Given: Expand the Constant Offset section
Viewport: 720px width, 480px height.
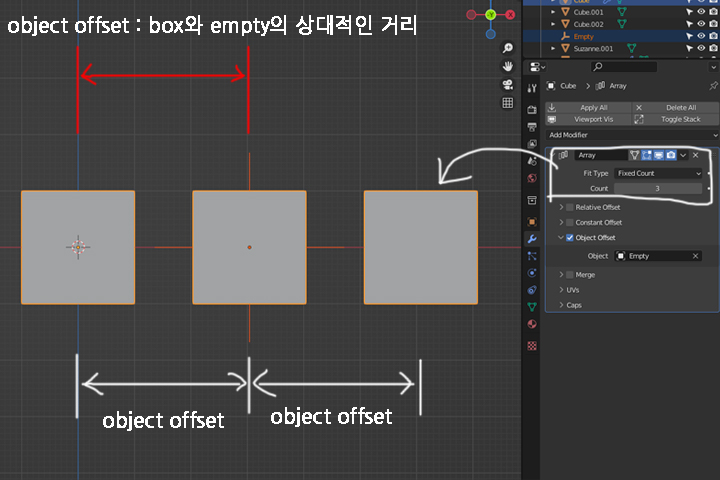Looking at the screenshot, I should (561, 222).
